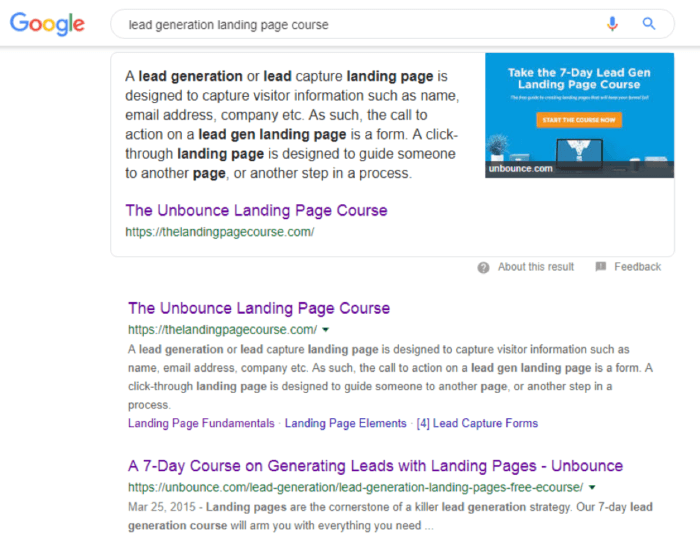Open first organic result Unbounce Landing Page Course
This screenshot has height=542, width=700.
coord(259,308)
